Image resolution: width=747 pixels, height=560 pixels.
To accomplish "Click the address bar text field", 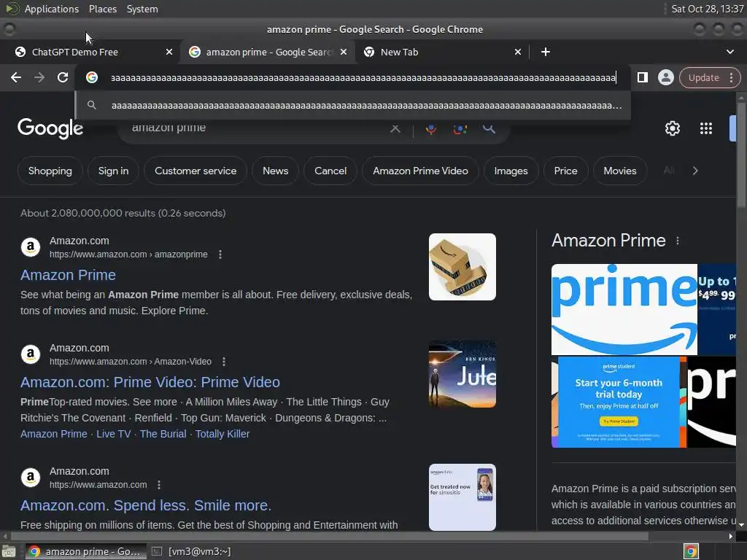I will (363, 77).
